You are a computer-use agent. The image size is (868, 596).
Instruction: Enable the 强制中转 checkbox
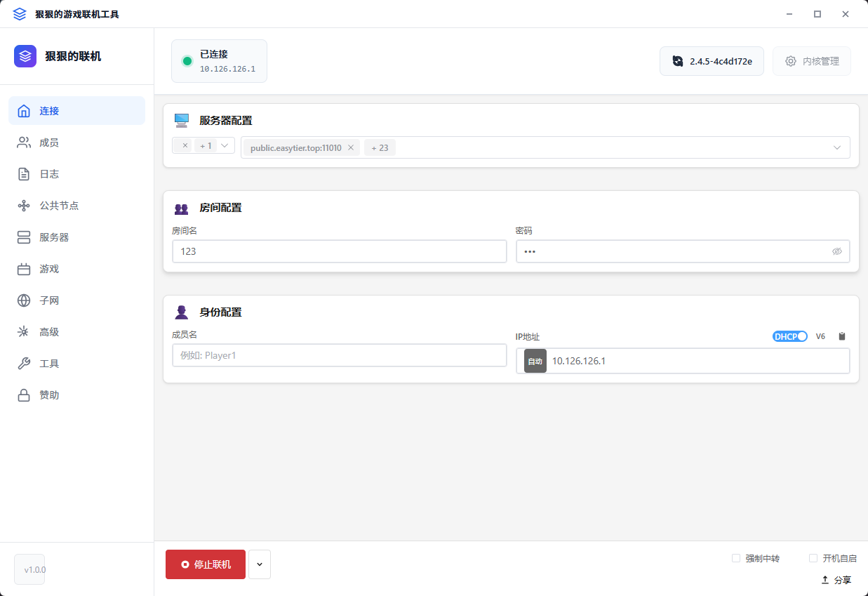(736, 558)
